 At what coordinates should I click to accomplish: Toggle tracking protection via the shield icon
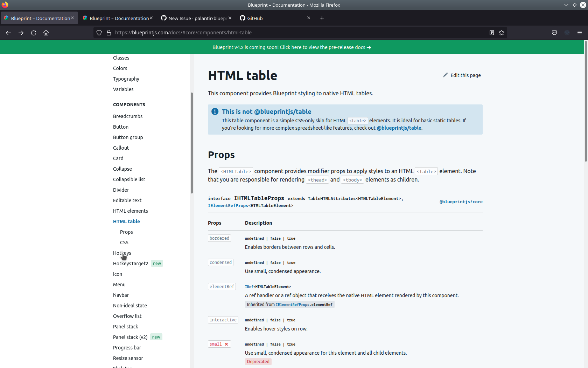(x=99, y=33)
